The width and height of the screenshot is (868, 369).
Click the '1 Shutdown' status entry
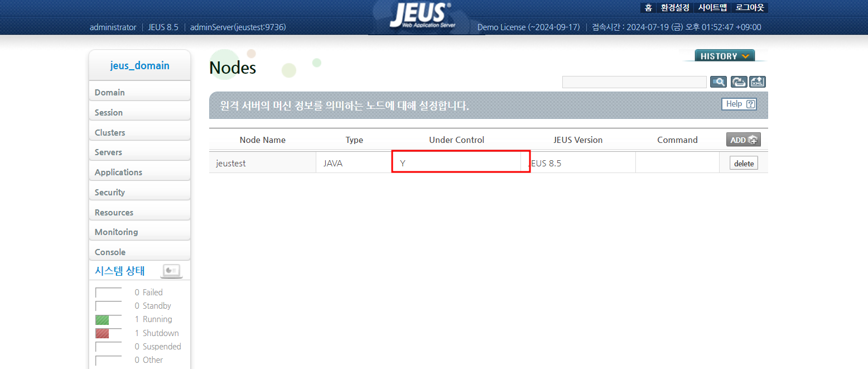point(157,333)
